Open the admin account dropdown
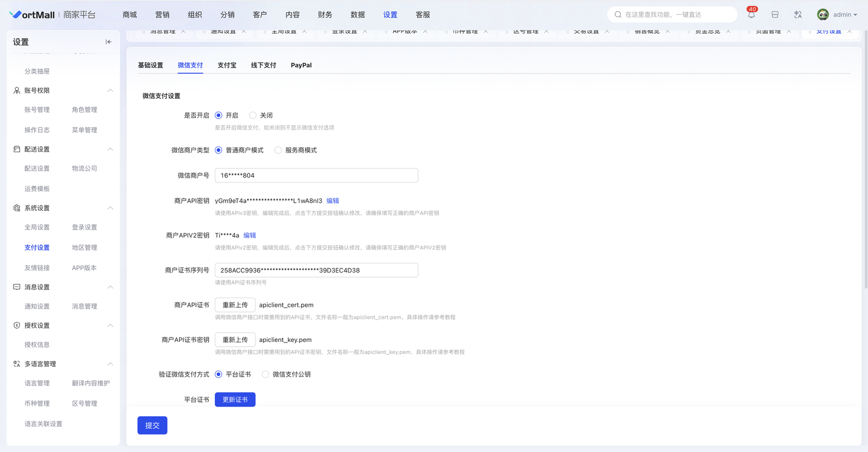868x452 pixels. [845, 15]
